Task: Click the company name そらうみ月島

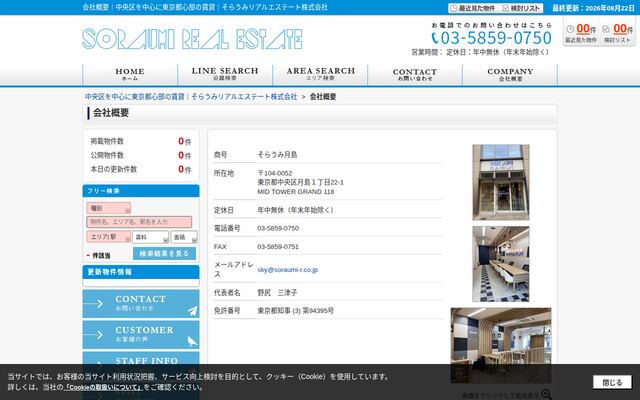Action: pyautogui.click(x=277, y=155)
